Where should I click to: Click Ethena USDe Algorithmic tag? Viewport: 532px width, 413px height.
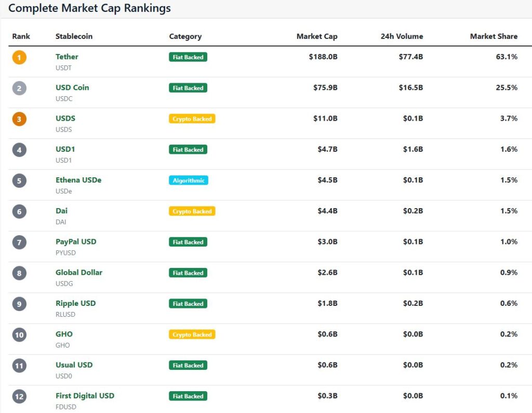click(x=189, y=180)
